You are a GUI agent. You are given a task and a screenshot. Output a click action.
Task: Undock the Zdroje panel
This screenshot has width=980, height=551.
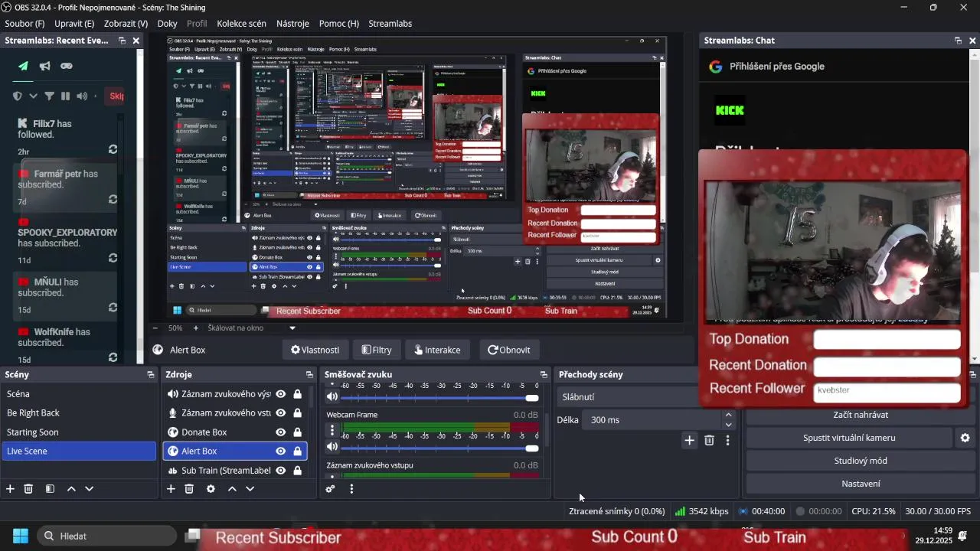click(x=309, y=374)
